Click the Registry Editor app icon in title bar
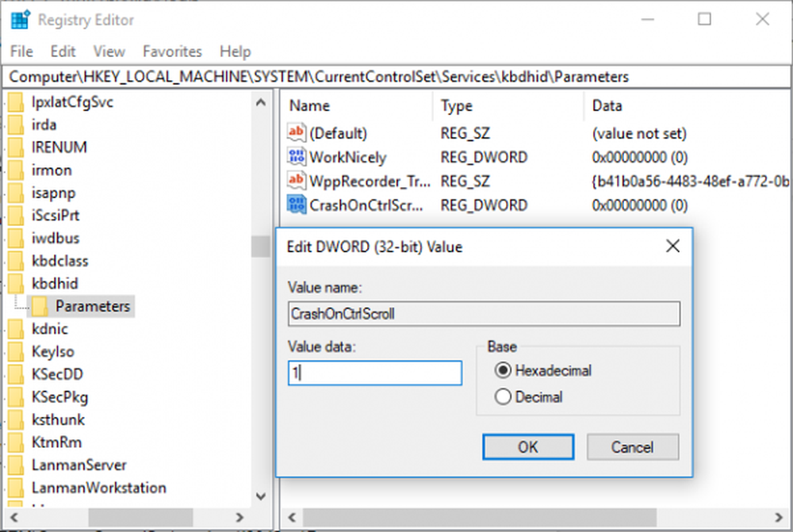This screenshot has width=793, height=532. coord(21,19)
